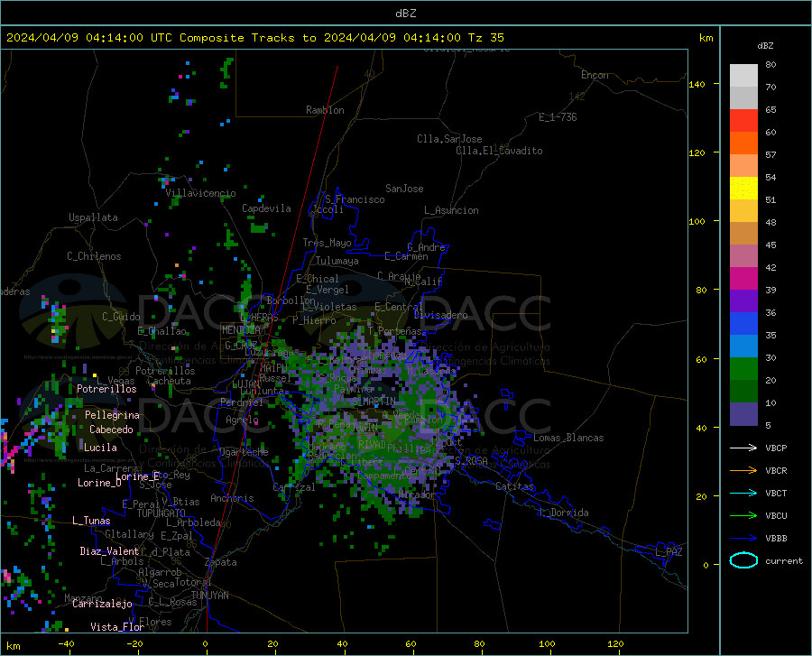This screenshot has width=812, height=656.
Task: Click the Ramblon map label
Action: [x=325, y=110]
